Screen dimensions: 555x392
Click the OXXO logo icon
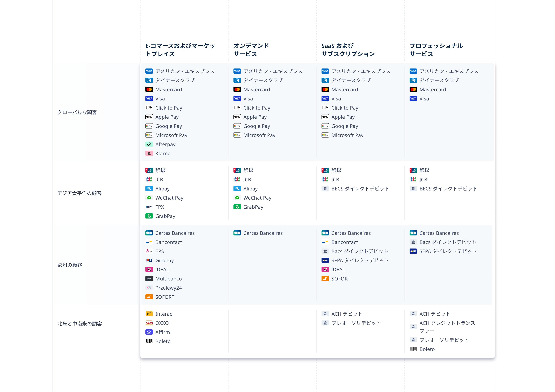click(x=149, y=323)
